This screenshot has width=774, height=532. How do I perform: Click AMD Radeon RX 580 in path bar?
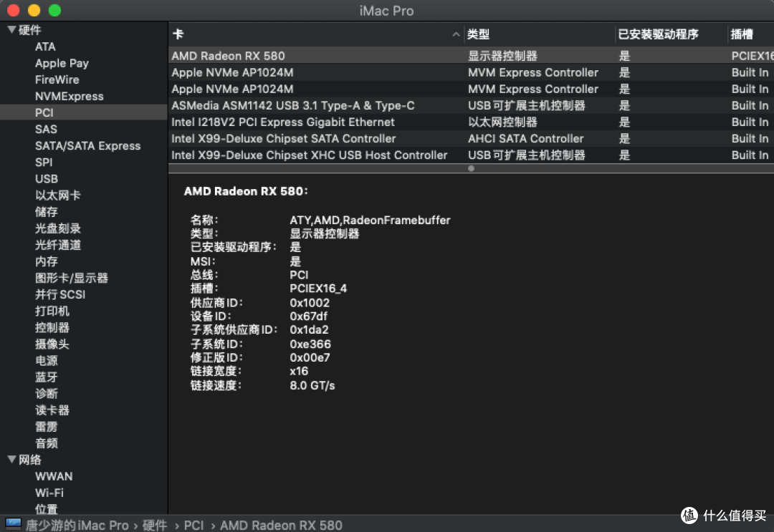(x=281, y=525)
